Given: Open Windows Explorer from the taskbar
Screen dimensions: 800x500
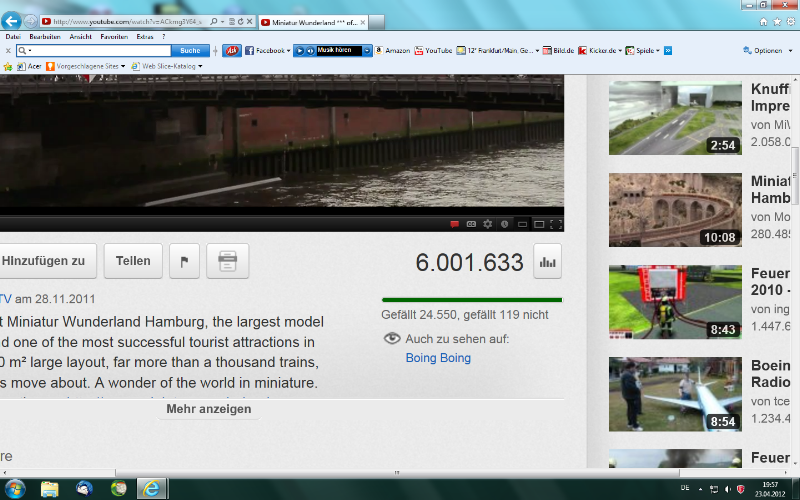Looking at the screenshot, I should (x=49, y=488).
